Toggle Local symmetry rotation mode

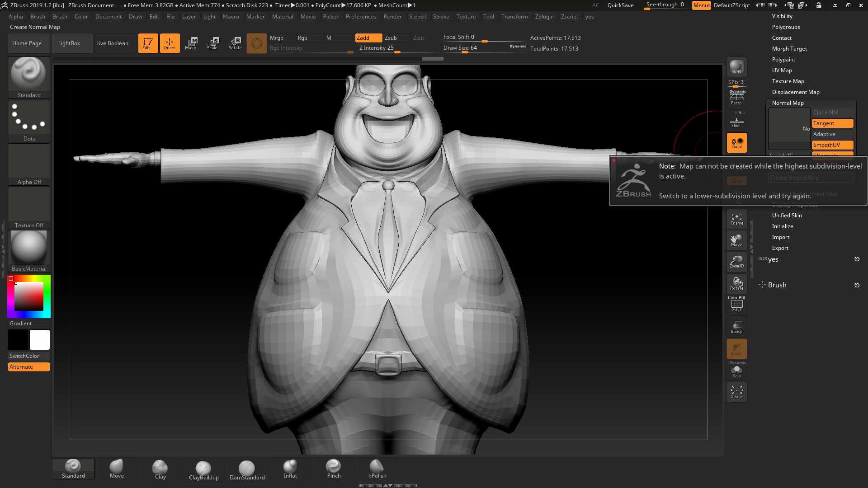[x=736, y=143]
